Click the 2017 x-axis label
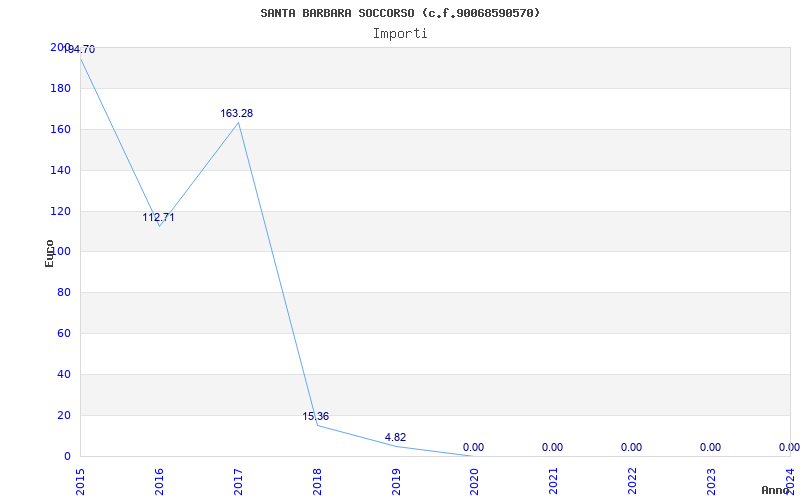The image size is (800, 500). point(238,481)
